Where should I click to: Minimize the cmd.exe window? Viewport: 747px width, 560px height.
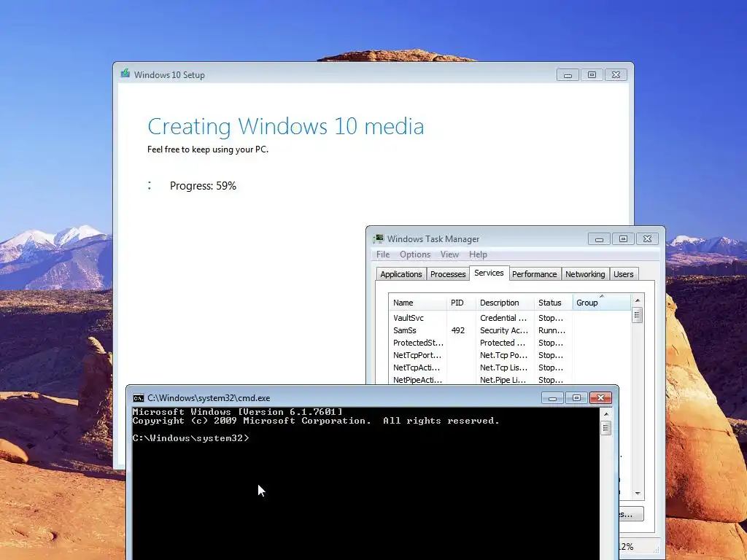point(553,398)
